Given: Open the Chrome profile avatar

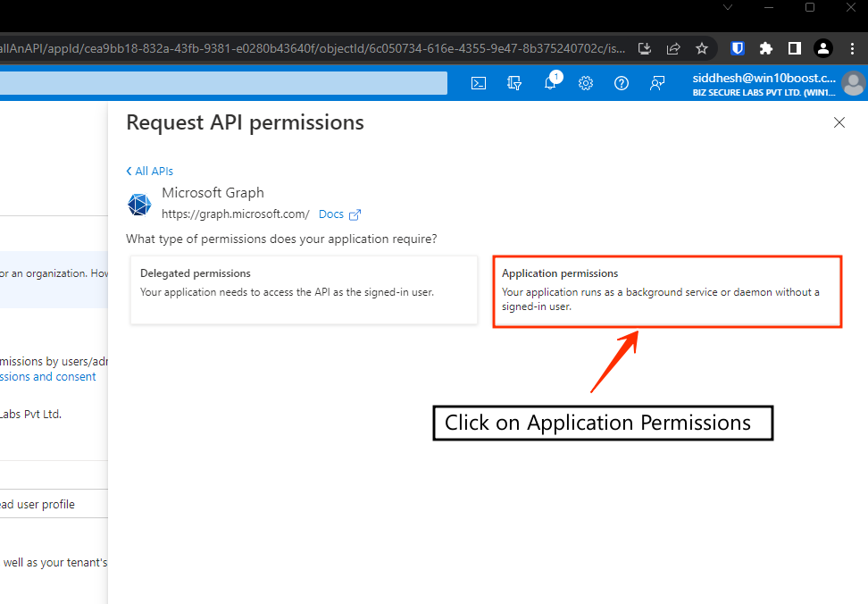Looking at the screenshot, I should tap(823, 48).
